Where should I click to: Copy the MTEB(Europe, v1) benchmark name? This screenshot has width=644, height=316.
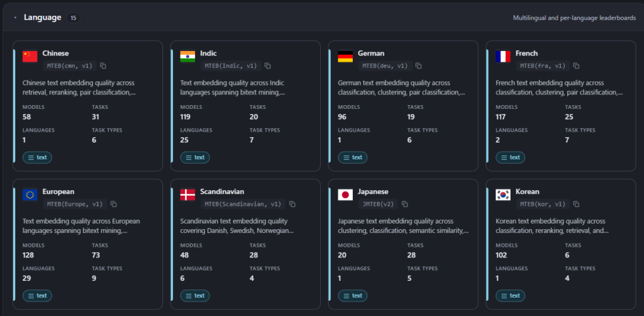[114, 204]
